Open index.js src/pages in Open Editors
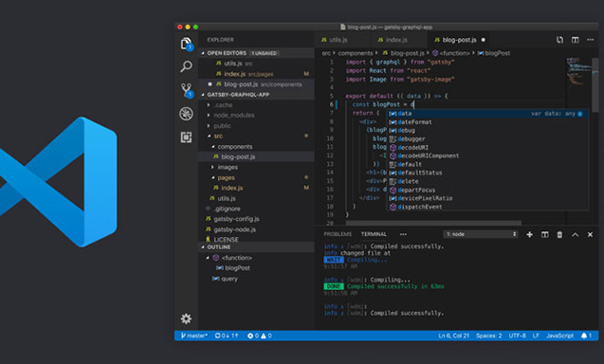Viewport: 604px width, 364px height. 257,74
